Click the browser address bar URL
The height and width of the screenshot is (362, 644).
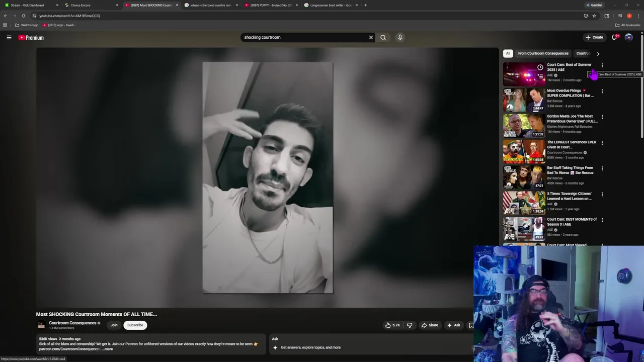coord(70,16)
